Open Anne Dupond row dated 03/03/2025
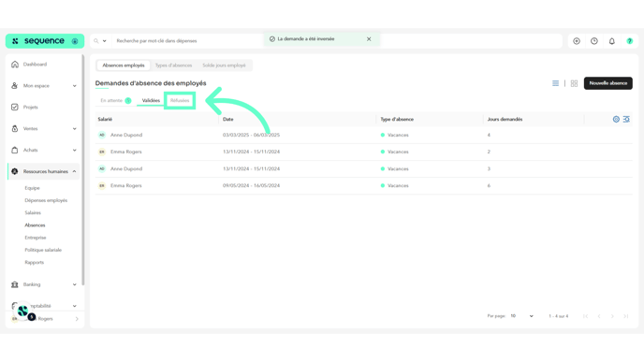Viewport: 644px width, 362px height. pyautogui.click(x=363, y=135)
